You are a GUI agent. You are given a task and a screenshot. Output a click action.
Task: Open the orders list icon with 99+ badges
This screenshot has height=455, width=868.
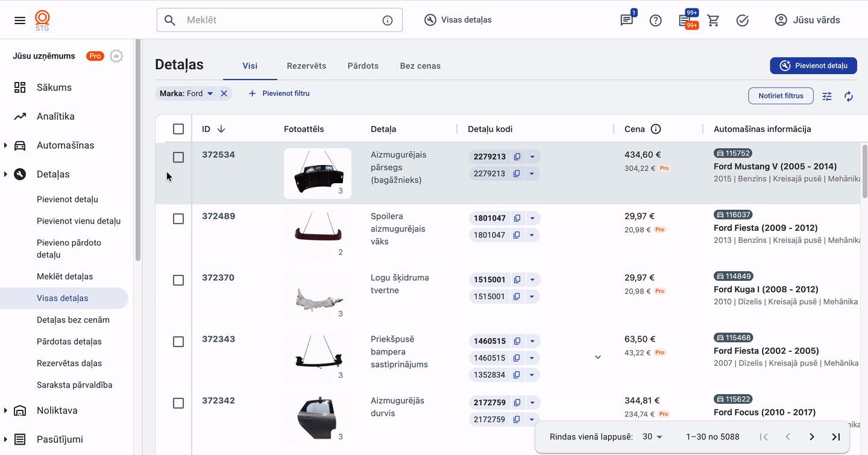[x=685, y=20]
